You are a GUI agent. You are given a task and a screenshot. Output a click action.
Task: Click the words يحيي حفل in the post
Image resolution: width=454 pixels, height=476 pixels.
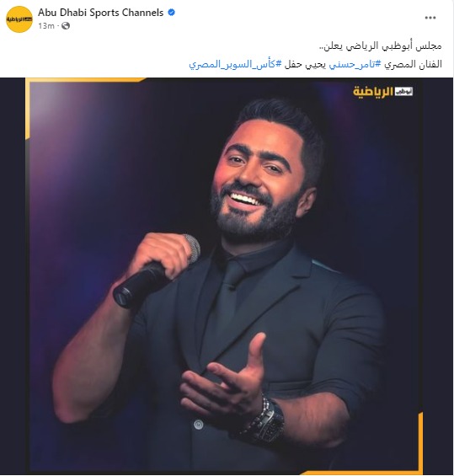pyautogui.click(x=305, y=64)
